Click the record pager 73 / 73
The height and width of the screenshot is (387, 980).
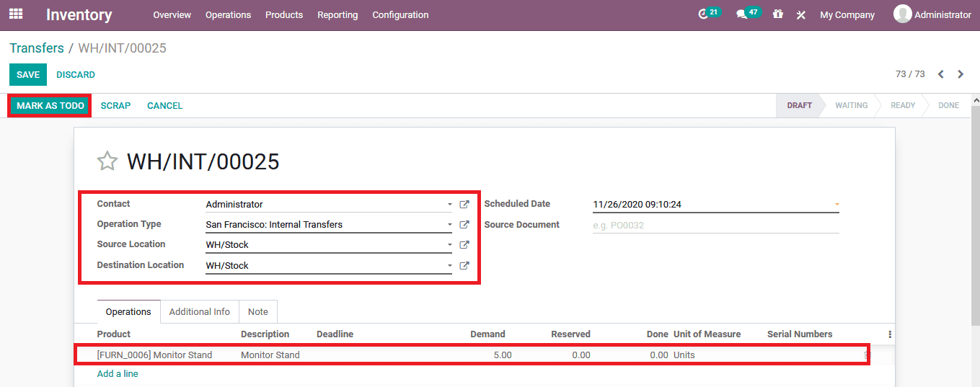click(x=910, y=74)
